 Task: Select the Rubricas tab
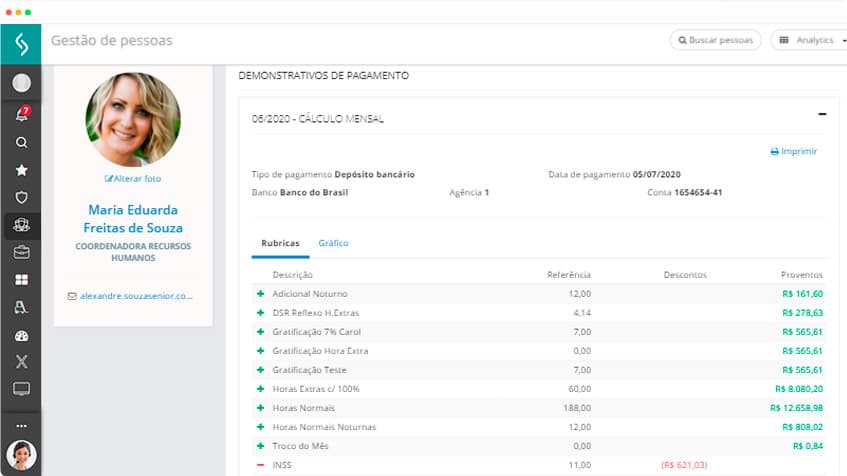[280, 243]
